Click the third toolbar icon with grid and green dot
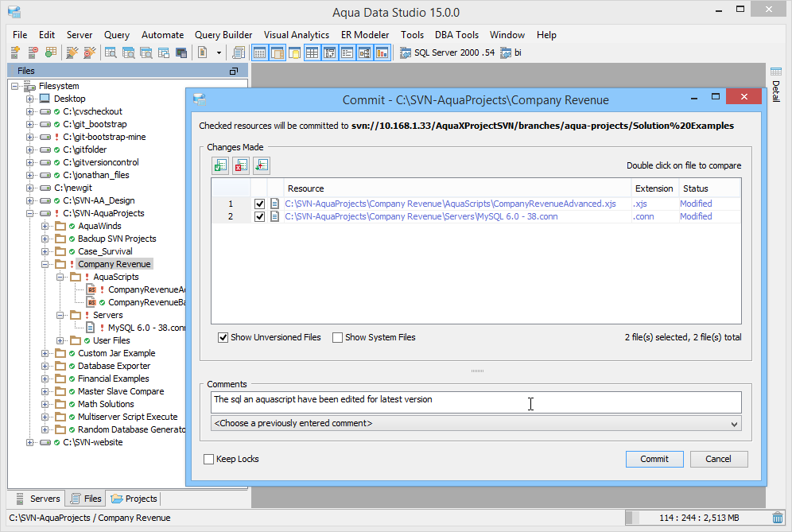This screenshot has height=532, width=792. point(51,52)
